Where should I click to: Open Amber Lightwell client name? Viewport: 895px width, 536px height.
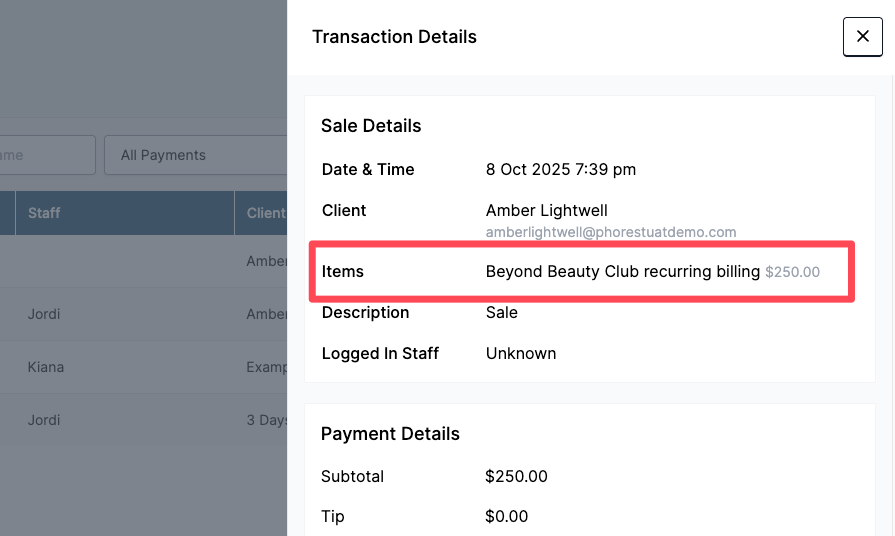(546, 210)
